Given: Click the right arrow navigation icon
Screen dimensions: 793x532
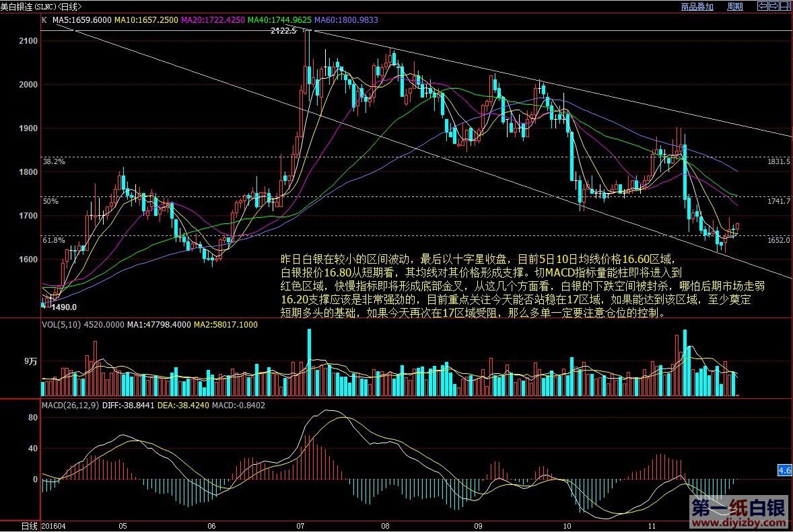Looking at the screenshot, I should pos(773,7).
